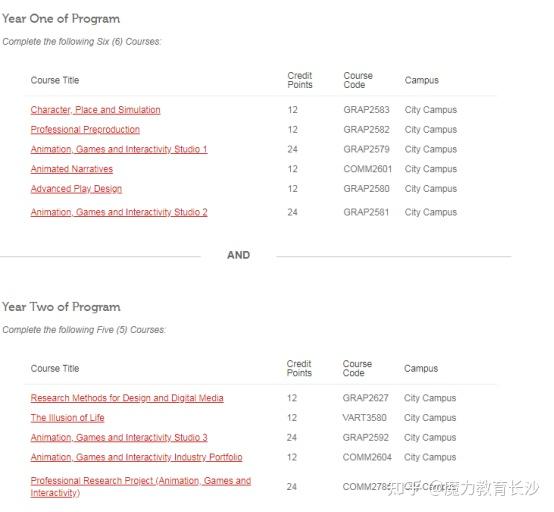Open the Animated Narratives course

pyautogui.click(x=72, y=169)
